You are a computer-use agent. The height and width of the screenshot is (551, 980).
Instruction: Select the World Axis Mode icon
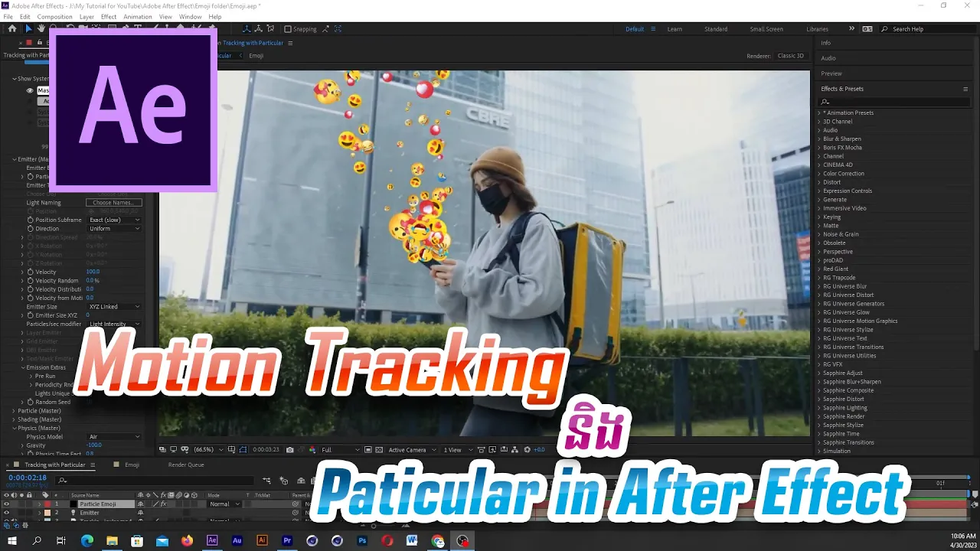pyautogui.click(x=259, y=29)
